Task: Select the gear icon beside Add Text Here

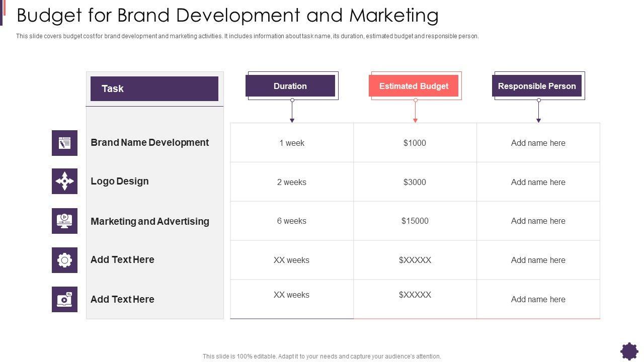Action: coord(64,260)
